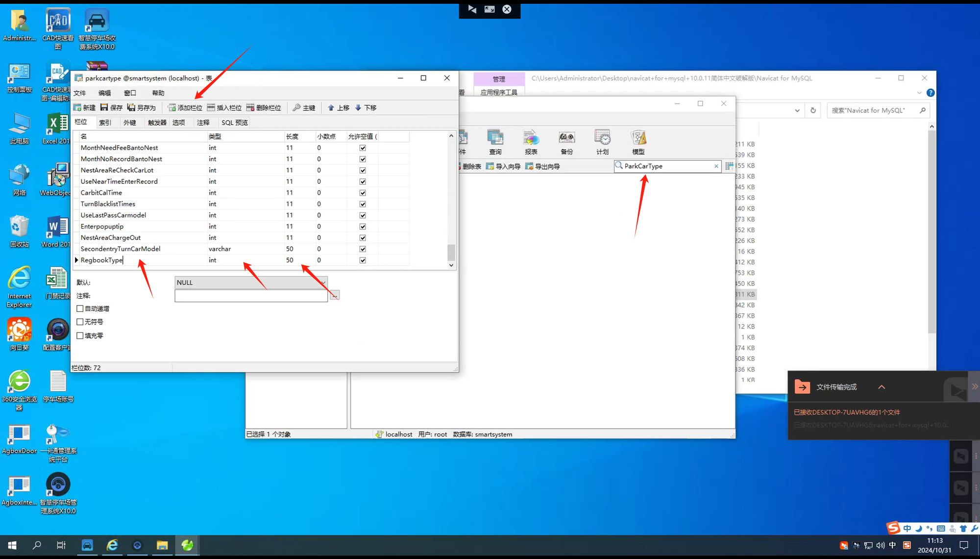Click the 主键 primary key button
This screenshot has height=559, width=980.
tap(304, 107)
